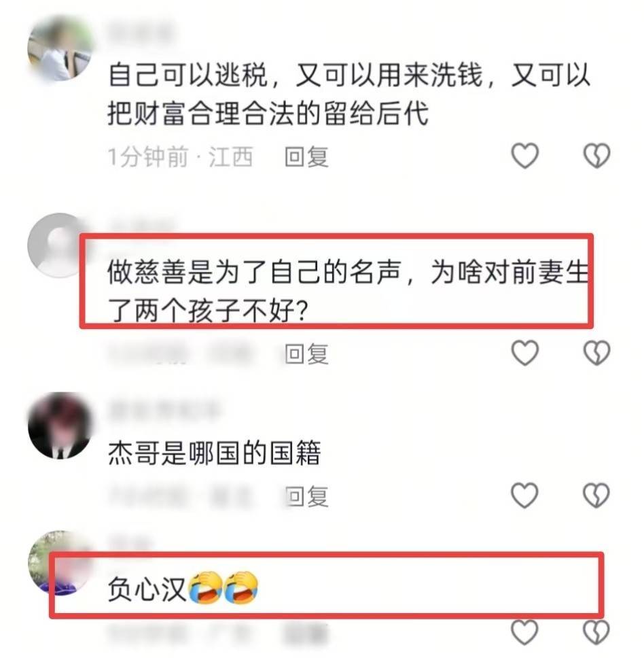
Task: Select the 做慈善是为了自己的名声 comment text
Action: pos(347,291)
